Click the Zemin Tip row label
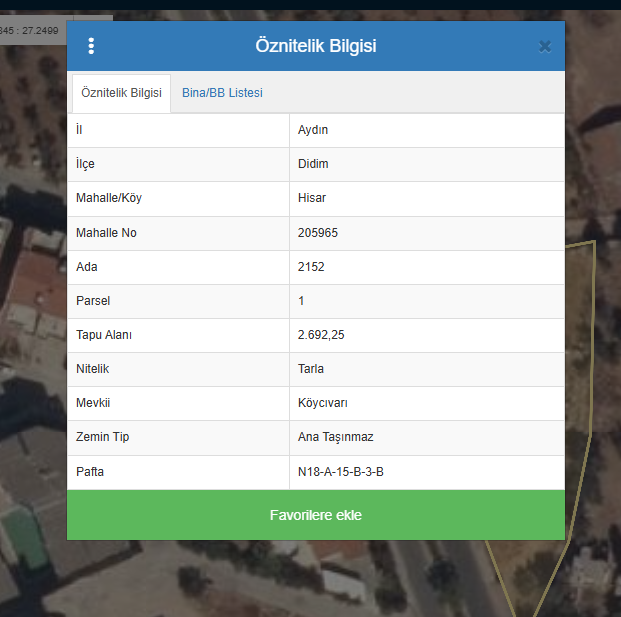 103,437
